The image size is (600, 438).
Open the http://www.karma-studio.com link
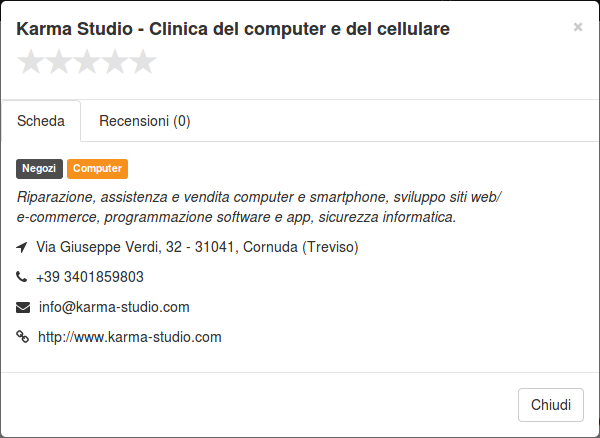click(x=130, y=337)
